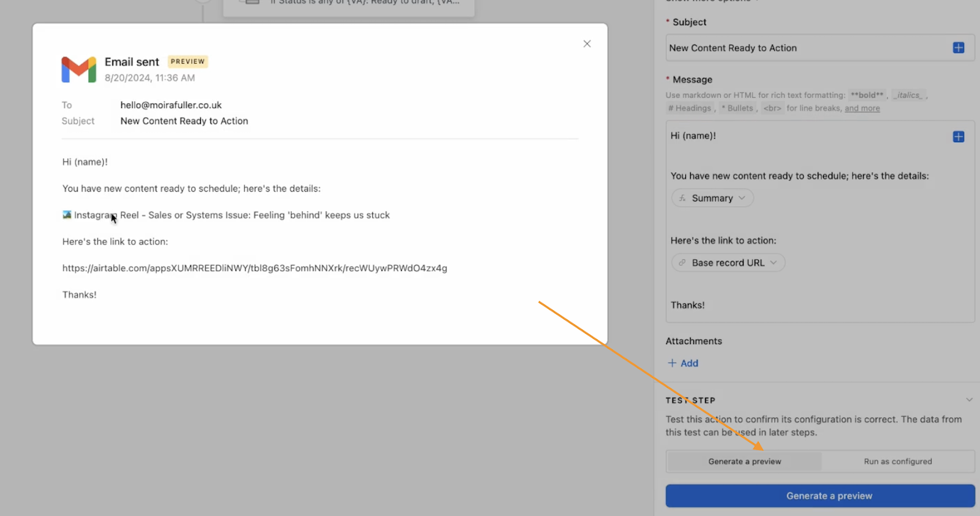Click the yellow PREVIEW badge
The width and height of the screenshot is (980, 516).
coord(187,62)
